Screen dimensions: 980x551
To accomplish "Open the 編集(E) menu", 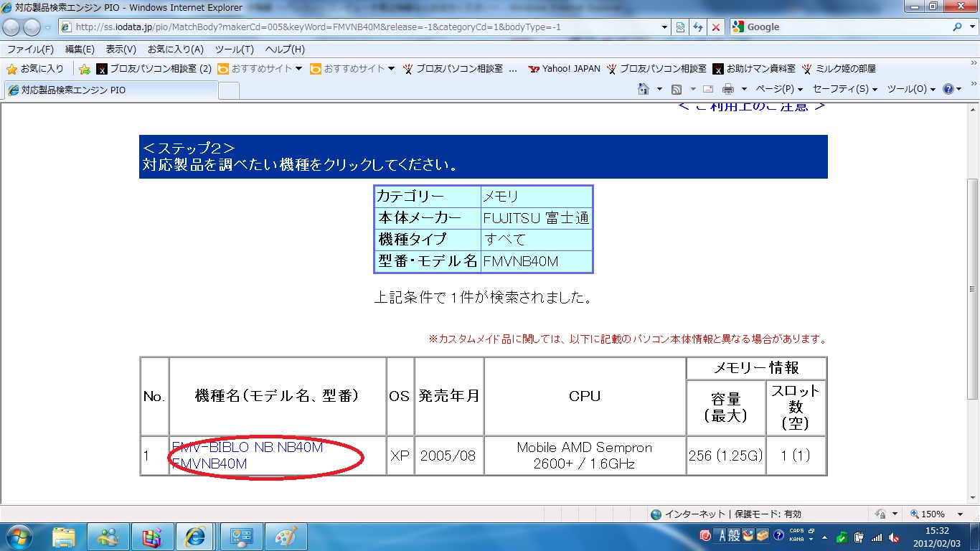I will 80,50.
